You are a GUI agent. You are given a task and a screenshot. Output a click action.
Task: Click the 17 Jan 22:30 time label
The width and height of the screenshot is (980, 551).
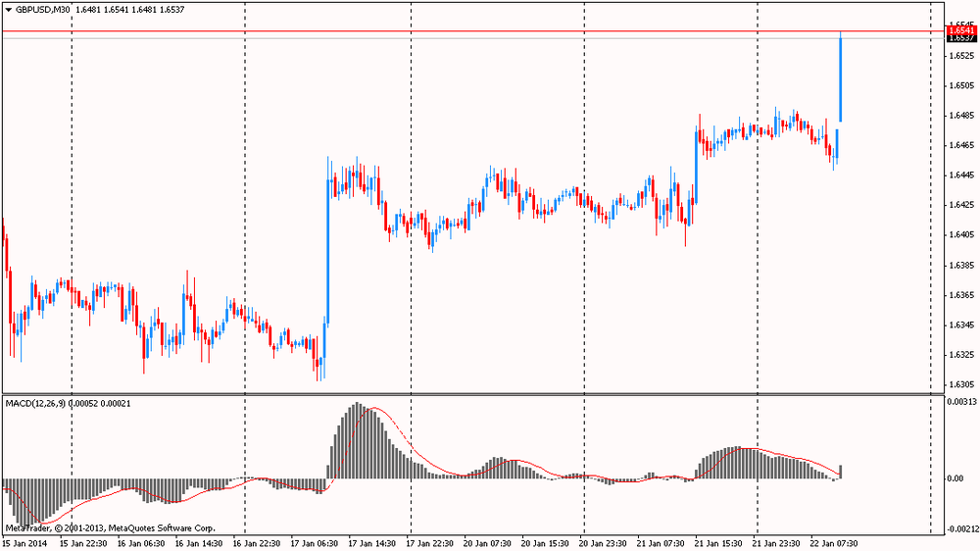click(x=430, y=543)
